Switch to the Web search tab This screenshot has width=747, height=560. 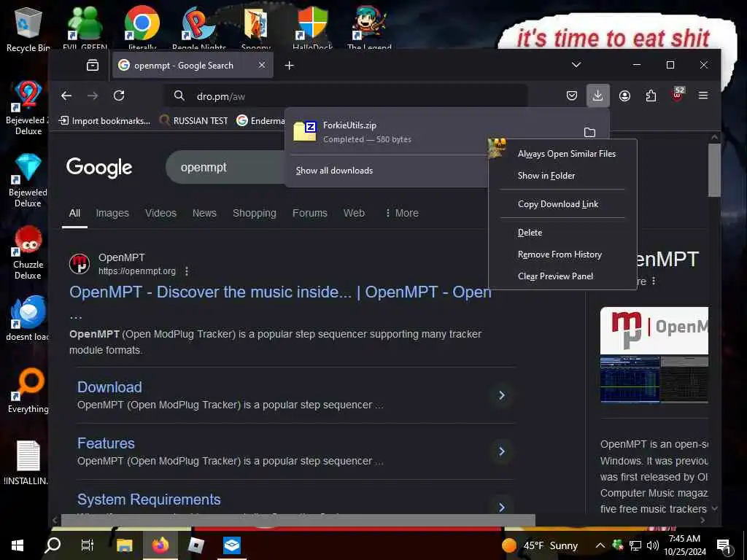[354, 213]
